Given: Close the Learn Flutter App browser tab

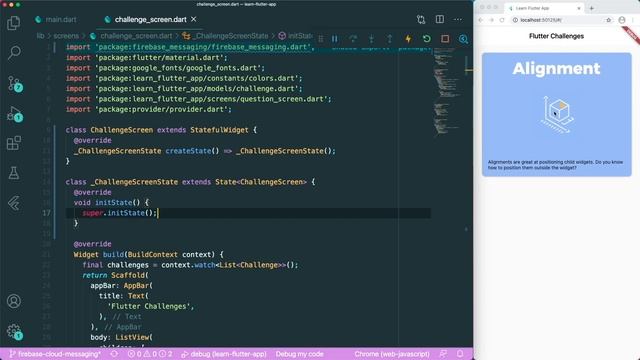Looking at the screenshot, I should [579, 8].
